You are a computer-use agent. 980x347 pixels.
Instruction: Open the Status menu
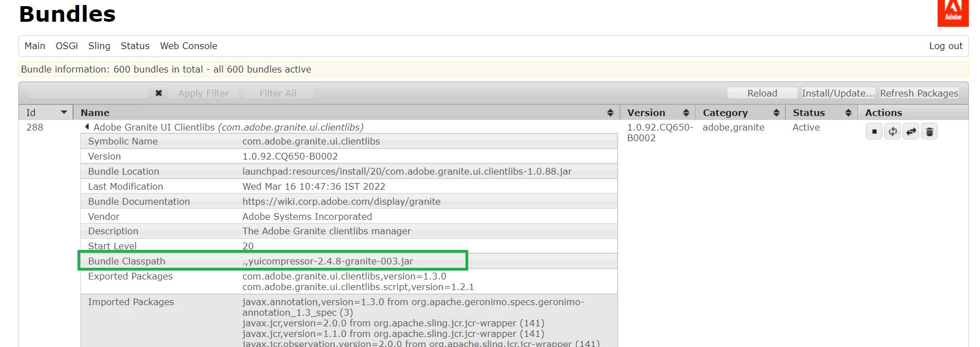(x=135, y=46)
